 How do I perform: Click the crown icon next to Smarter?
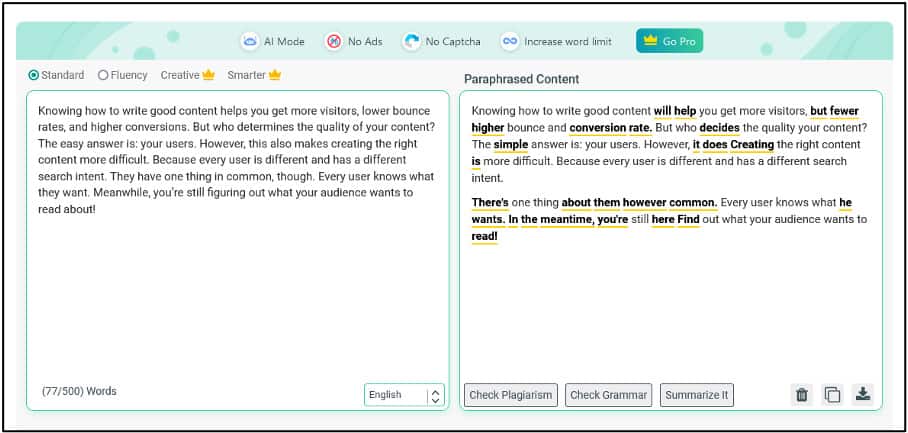pos(274,75)
